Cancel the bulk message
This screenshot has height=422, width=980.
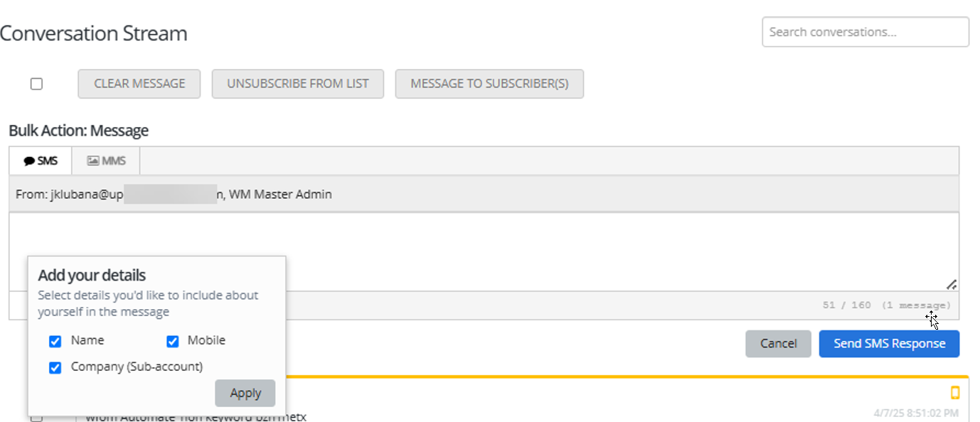point(778,343)
